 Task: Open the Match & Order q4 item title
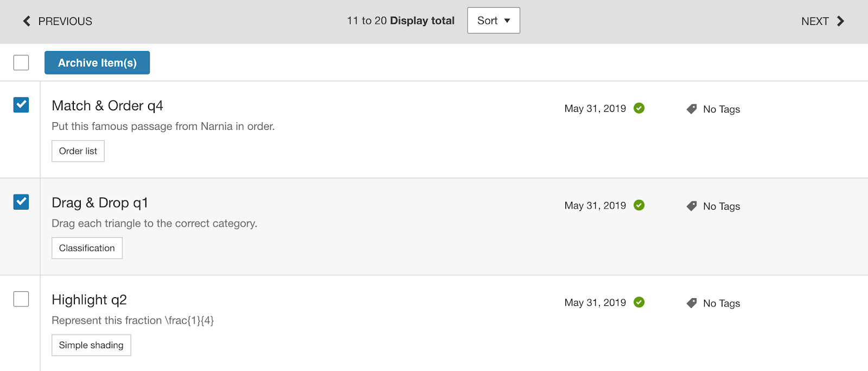click(x=107, y=106)
